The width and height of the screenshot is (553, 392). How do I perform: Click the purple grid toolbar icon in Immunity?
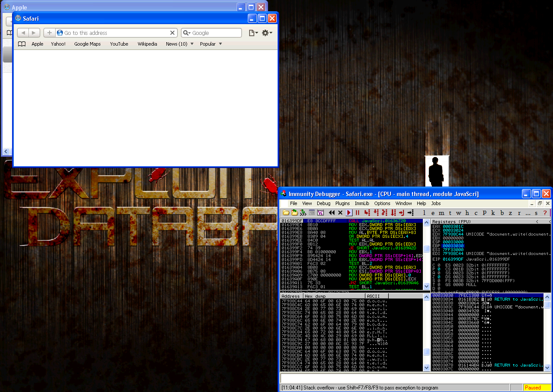click(320, 213)
